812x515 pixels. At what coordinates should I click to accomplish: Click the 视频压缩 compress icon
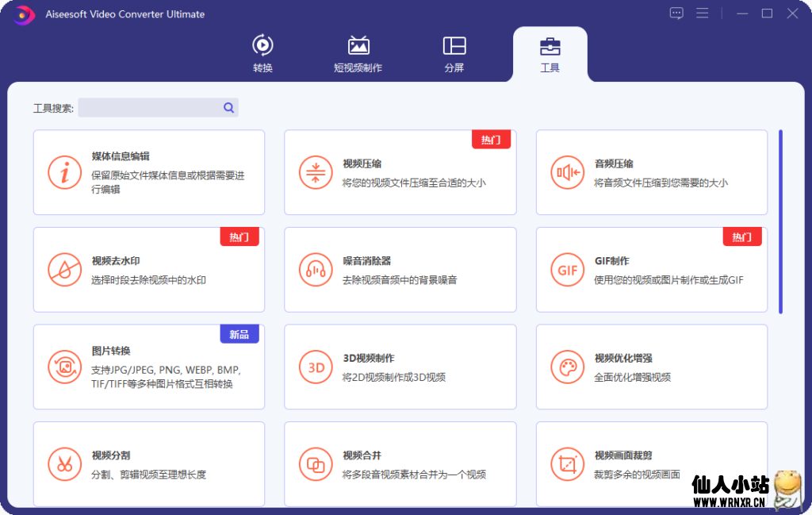[316, 172]
